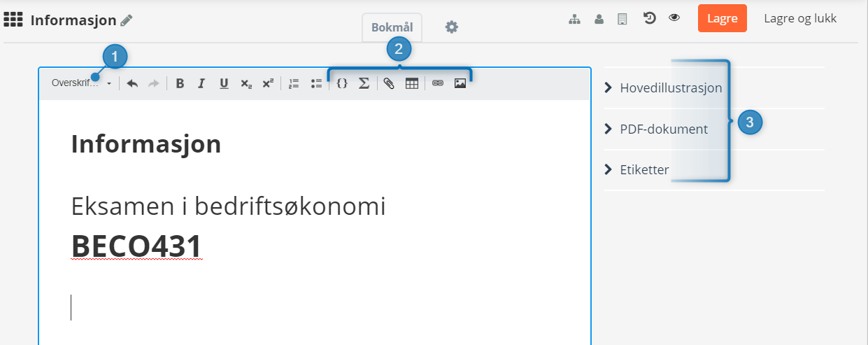Toggle preview with the eye icon
868x345 pixels.
pos(674,19)
